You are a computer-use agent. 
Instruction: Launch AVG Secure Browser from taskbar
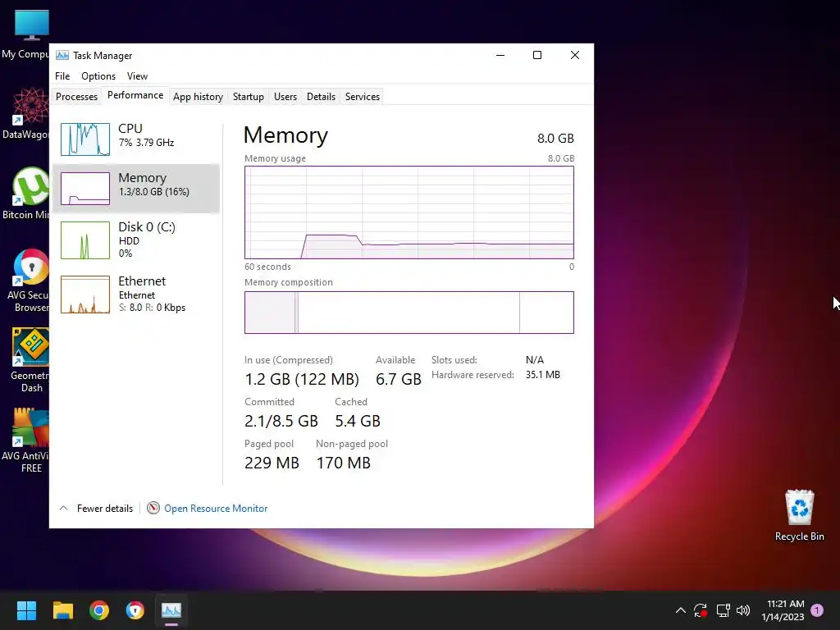[x=135, y=610]
